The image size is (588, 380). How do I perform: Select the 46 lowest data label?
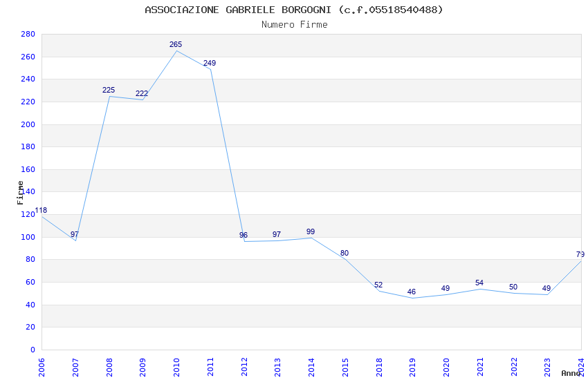pyautogui.click(x=412, y=292)
